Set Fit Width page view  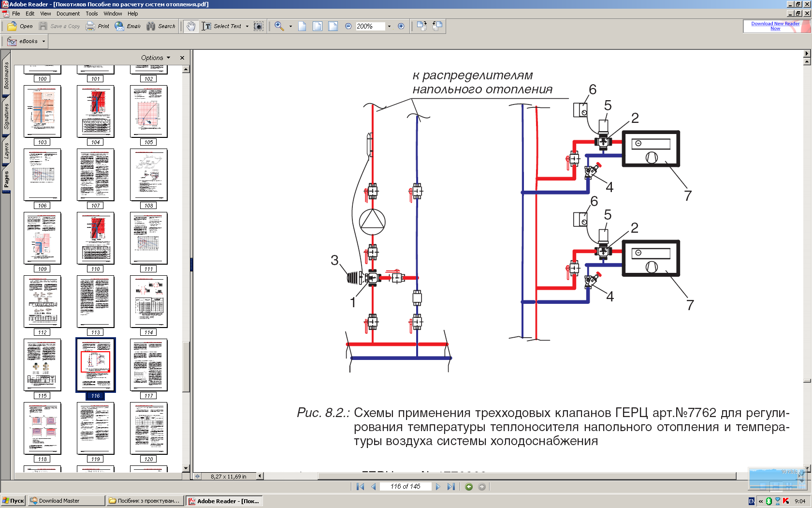(333, 26)
